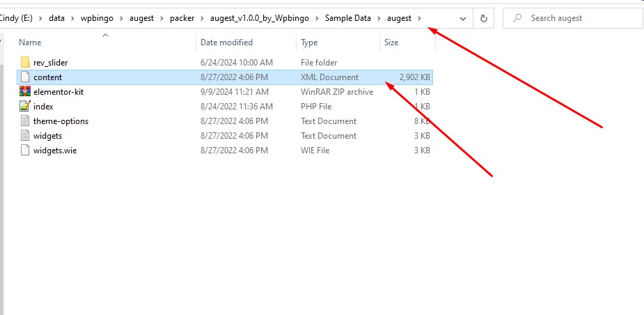Open the address bar history dropdown
Viewport: 644px width, 315px height.
(x=463, y=17)
